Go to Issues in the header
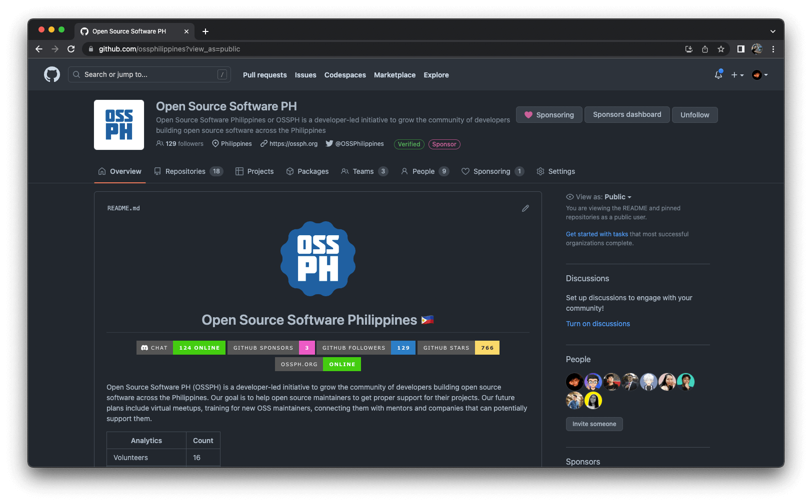Image resolution: width=812 pixels, height=504 pixels. tap(305, 75)
